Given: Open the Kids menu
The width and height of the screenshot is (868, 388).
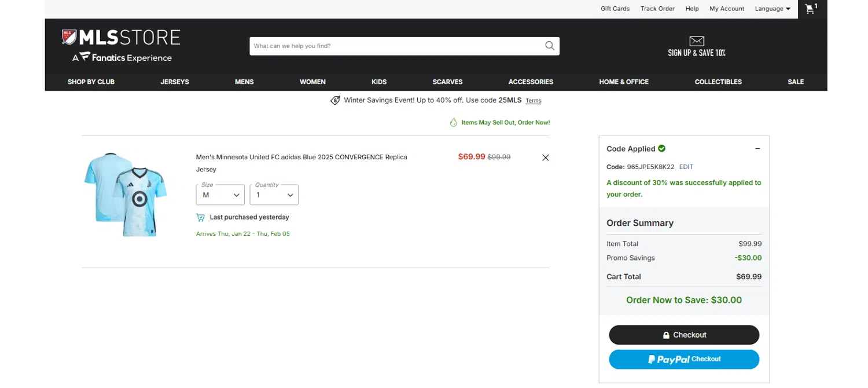Looking at the screenshot, I should point(379,82).
